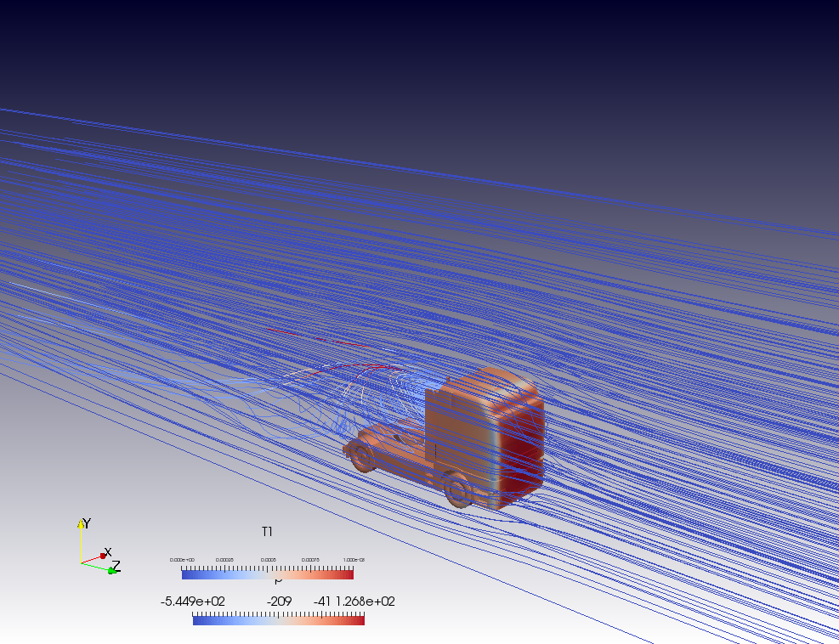
Task: Click the T1 color legend bar
Action: [268, 574]
